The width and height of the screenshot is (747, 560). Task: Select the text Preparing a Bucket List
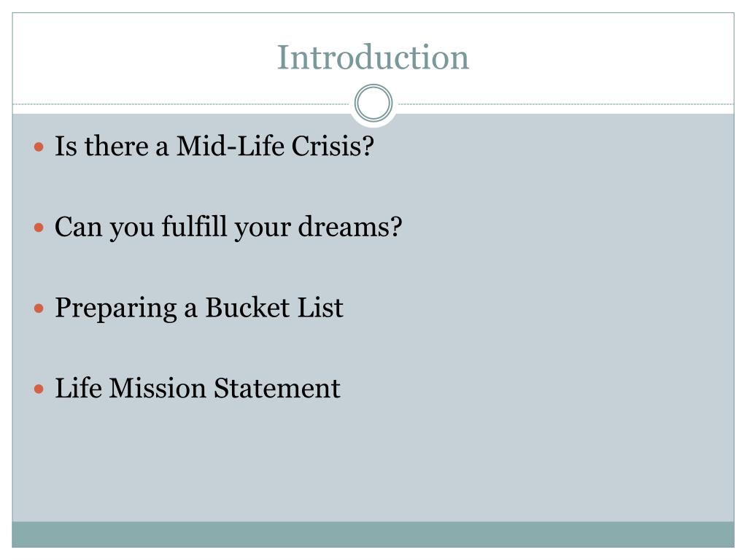pos(199,308)
